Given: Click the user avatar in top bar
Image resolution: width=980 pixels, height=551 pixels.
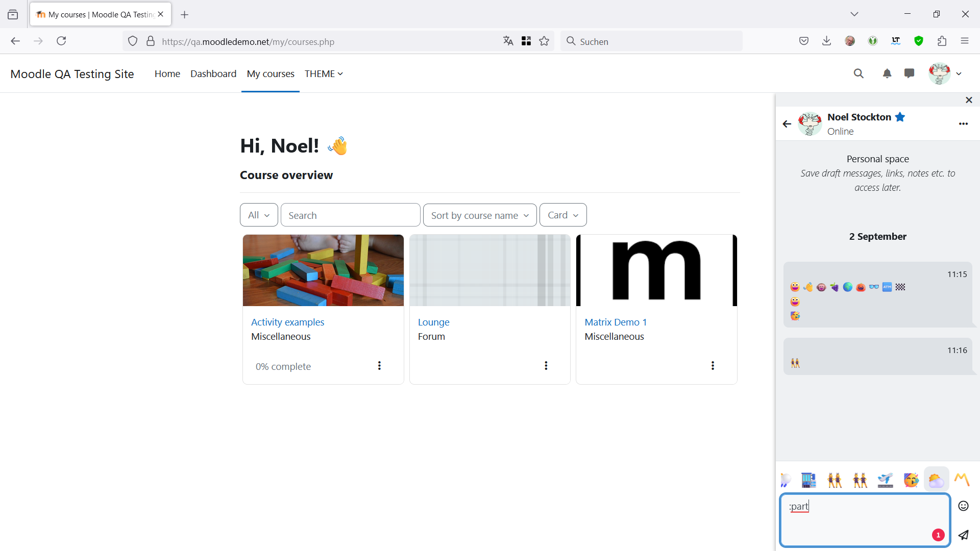Looking at the screenshot, I should point(939,74).
